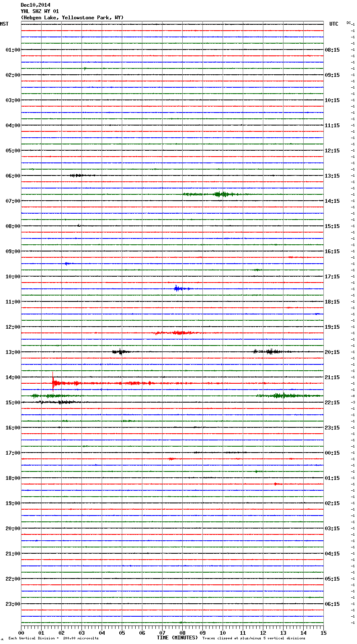Select the 12:00 MST time label
This screenshot has height=644, width=357.
click(x=13, y=327)
